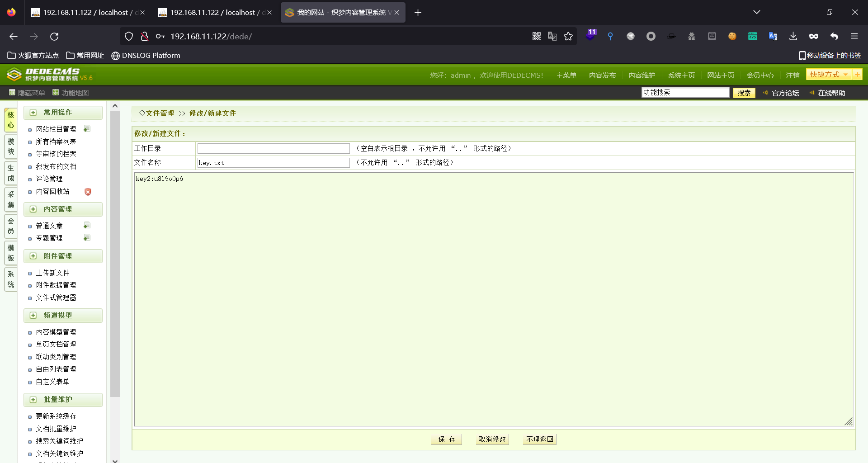Switch to the 采集 sidebar tab
The image size is (868, 463).
(11, 200)
